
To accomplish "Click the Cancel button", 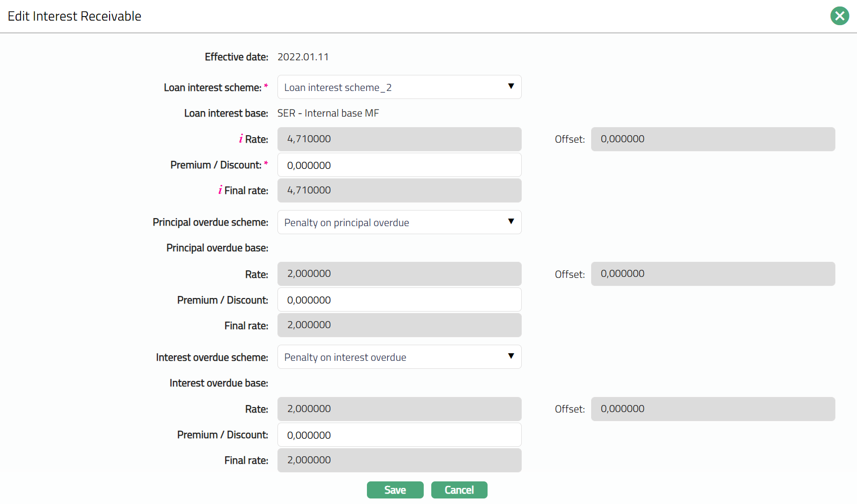I will click(459, 490).
